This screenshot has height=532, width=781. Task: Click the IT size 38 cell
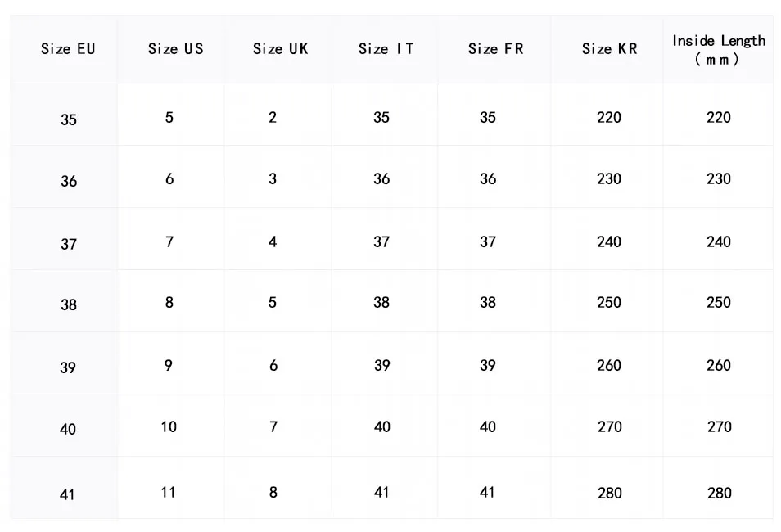pos(381,302)
